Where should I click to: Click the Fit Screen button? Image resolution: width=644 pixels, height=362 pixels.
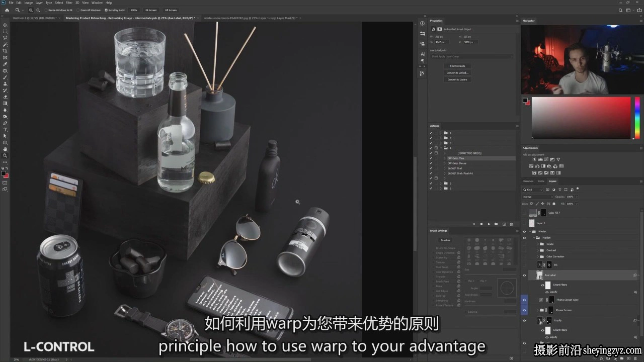tap(150, 10)
